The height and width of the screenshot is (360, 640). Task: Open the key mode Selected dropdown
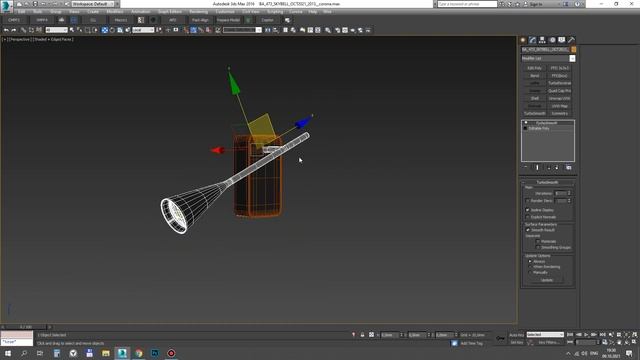click(x=545, y=335)
